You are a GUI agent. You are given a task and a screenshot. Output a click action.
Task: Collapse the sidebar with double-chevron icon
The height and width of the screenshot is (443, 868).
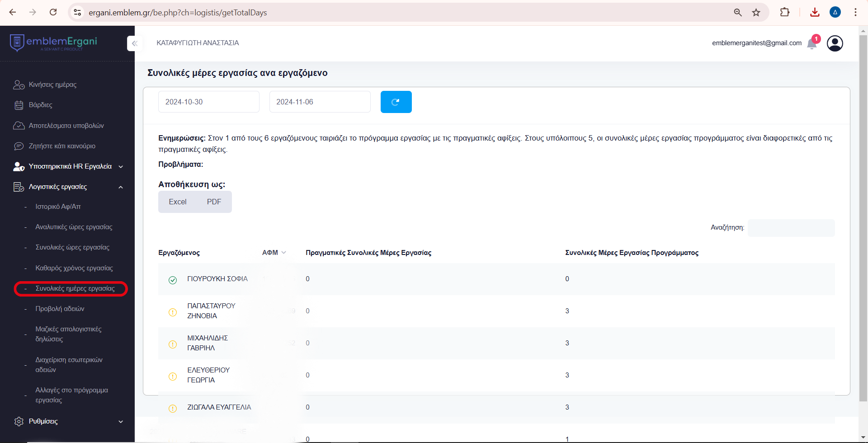click(134, 43)
